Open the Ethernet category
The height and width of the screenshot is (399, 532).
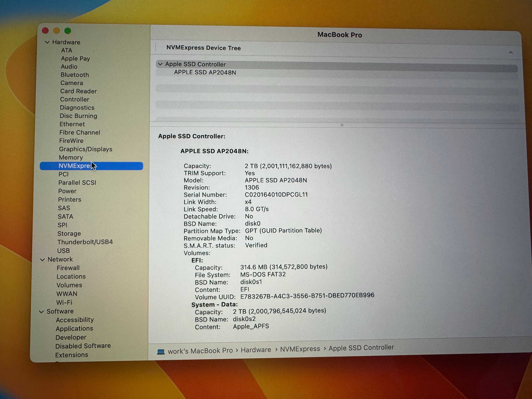[x=72, y=124]
